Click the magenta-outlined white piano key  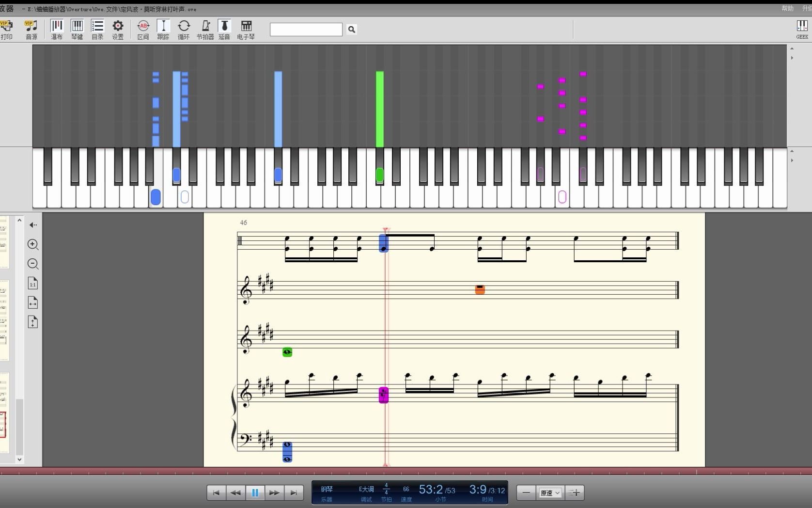[562, 197]
